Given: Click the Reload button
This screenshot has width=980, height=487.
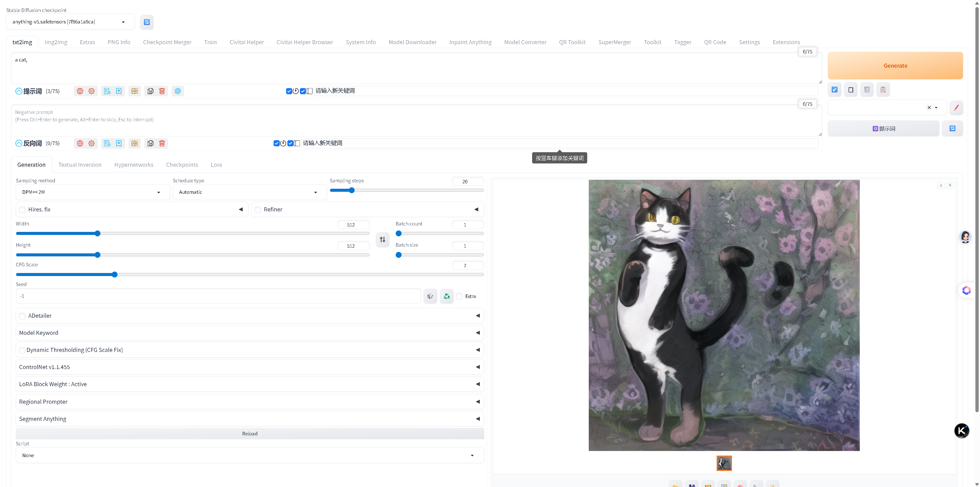Looking at the screenshot, I should pos(250,434).
